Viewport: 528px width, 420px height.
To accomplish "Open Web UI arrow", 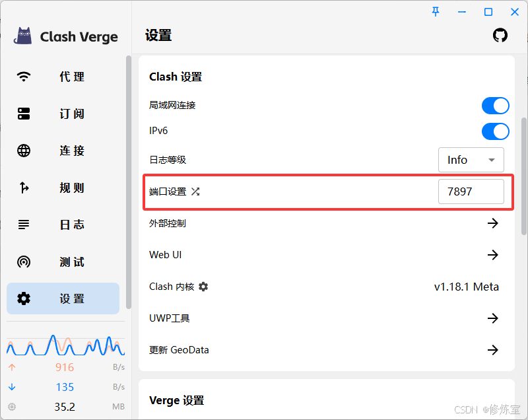I will (492, 255).
